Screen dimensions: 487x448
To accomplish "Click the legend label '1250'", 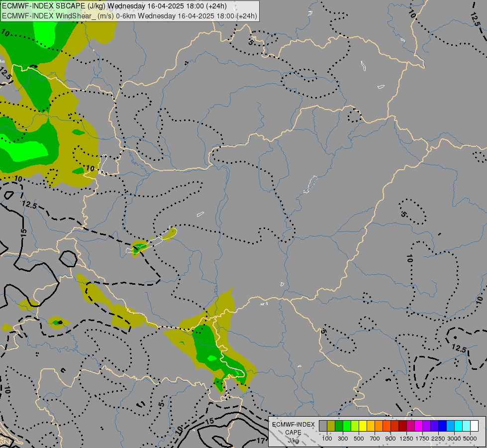I will (406, 439).
